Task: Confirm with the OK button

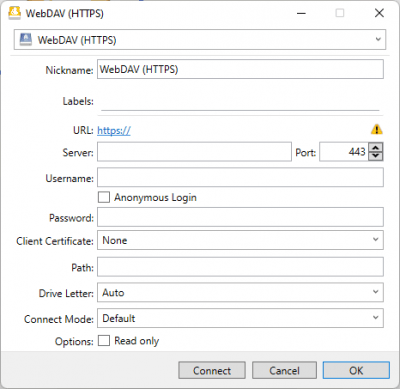Action: tap(356, 370)
